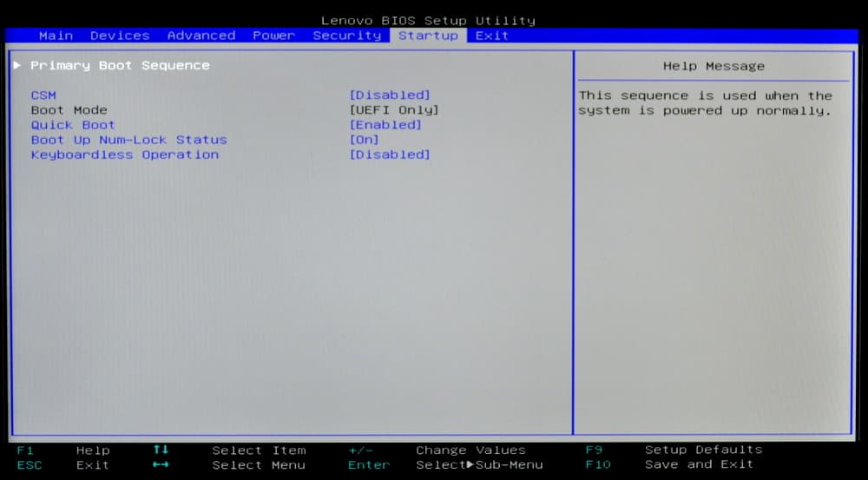Click the Setup Defaults legend label
868x480 pixels.
coord(704,450)
